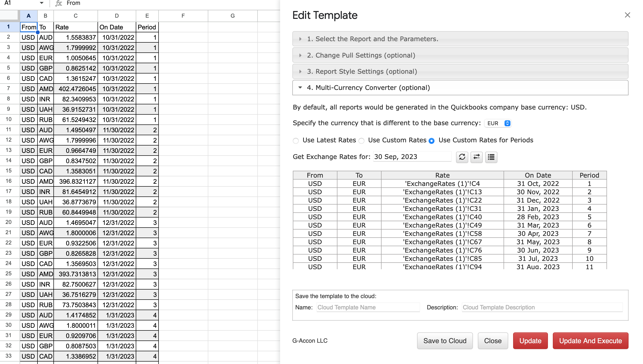Click rate cell 396.8321127
The height and width of the screenshot is (364, 643).
pyautogui.click(x=75, y=181)
